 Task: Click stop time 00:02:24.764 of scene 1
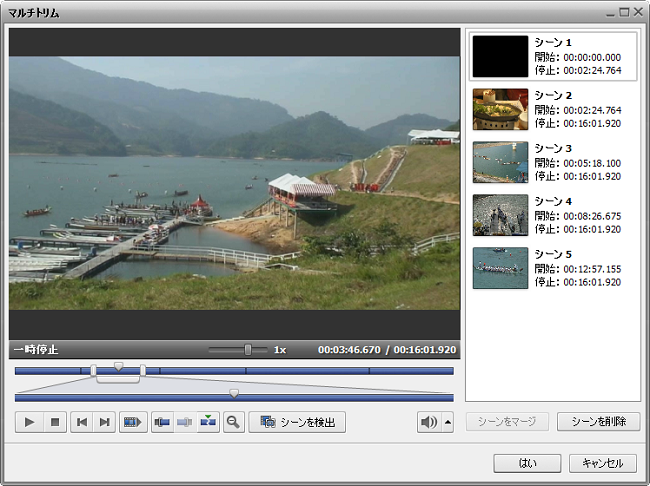(x=592, y=70)
